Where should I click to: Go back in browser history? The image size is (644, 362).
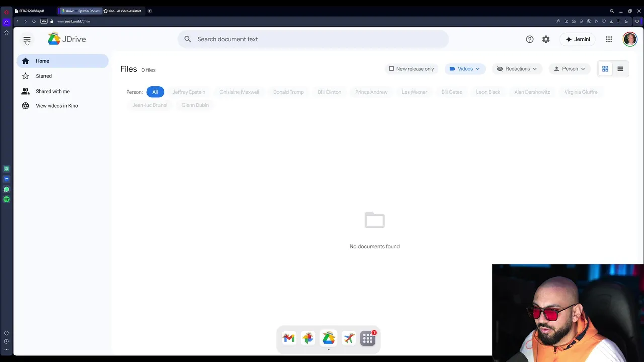17,21
